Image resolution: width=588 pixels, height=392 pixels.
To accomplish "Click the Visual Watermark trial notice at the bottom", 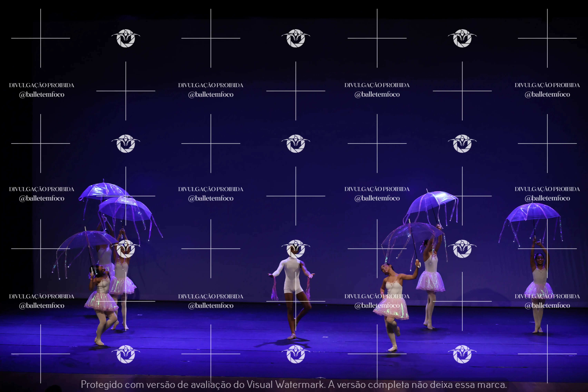I will click(x=294, y=384).
